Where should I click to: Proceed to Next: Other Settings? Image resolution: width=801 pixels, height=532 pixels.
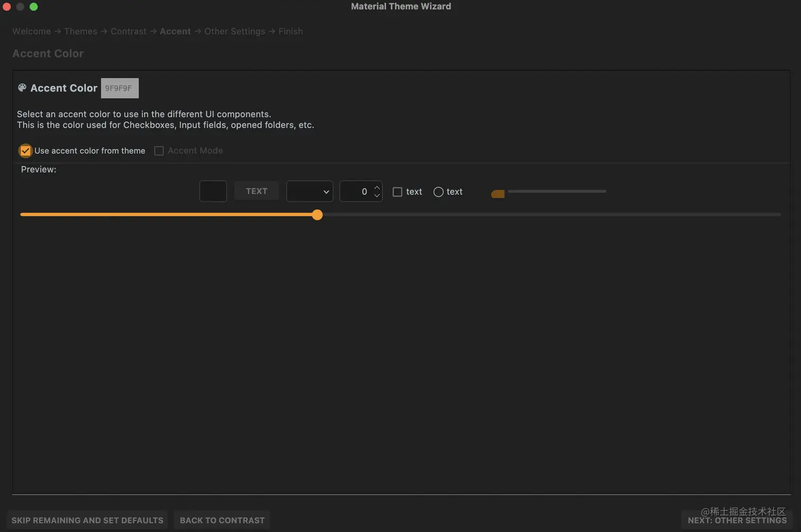(737, 520)
